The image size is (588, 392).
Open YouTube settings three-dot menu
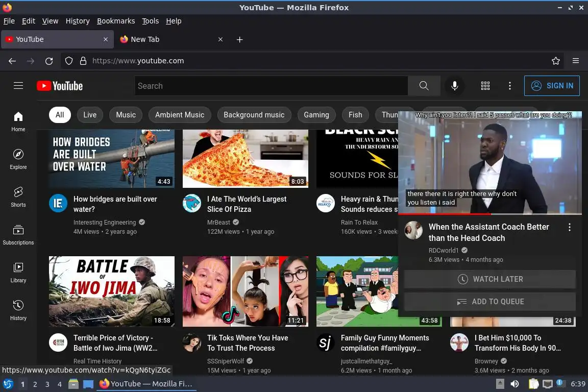point(509,86)
